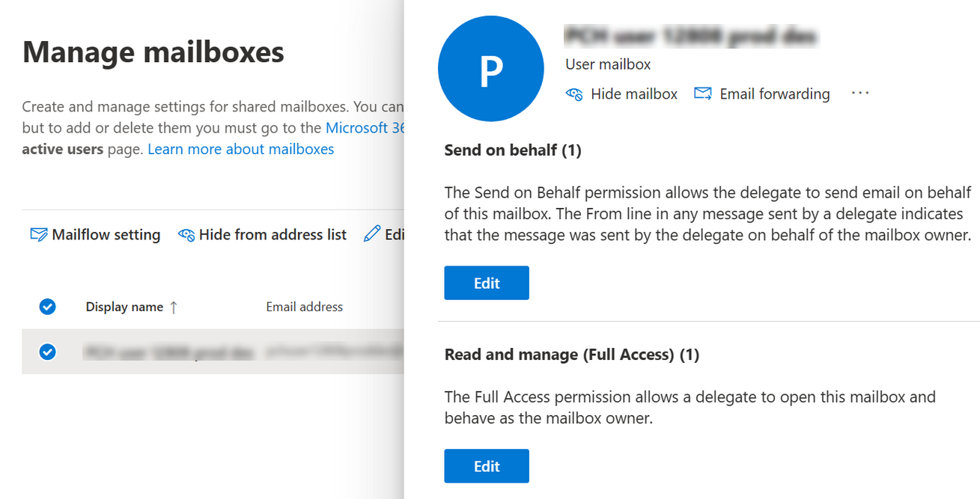Viewport: 980px width, 499px height.
Task: Click the Hide mailbox eye icon
Action: (x=573, y=94)
